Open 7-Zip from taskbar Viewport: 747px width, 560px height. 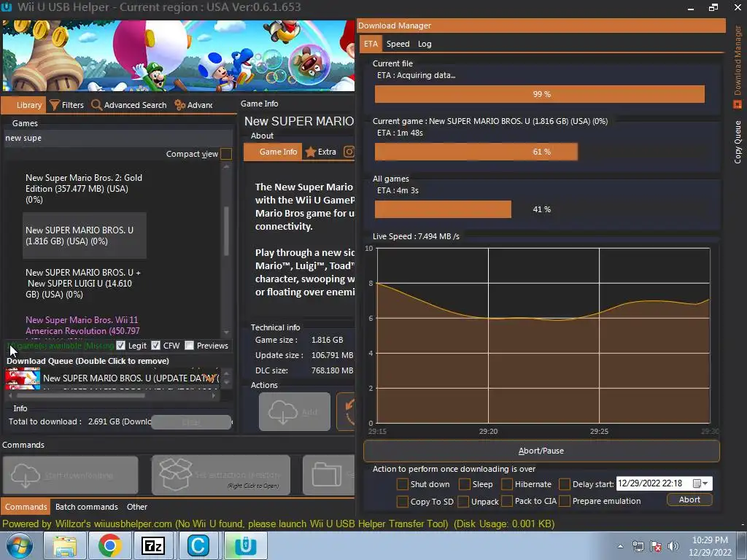[x=153, y=545]
